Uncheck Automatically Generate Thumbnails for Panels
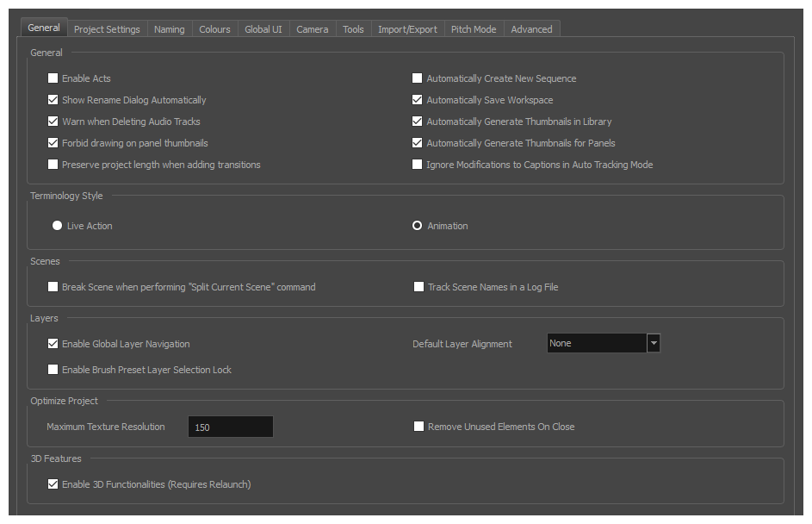This screenshot has width=812, height=524. 417,142
